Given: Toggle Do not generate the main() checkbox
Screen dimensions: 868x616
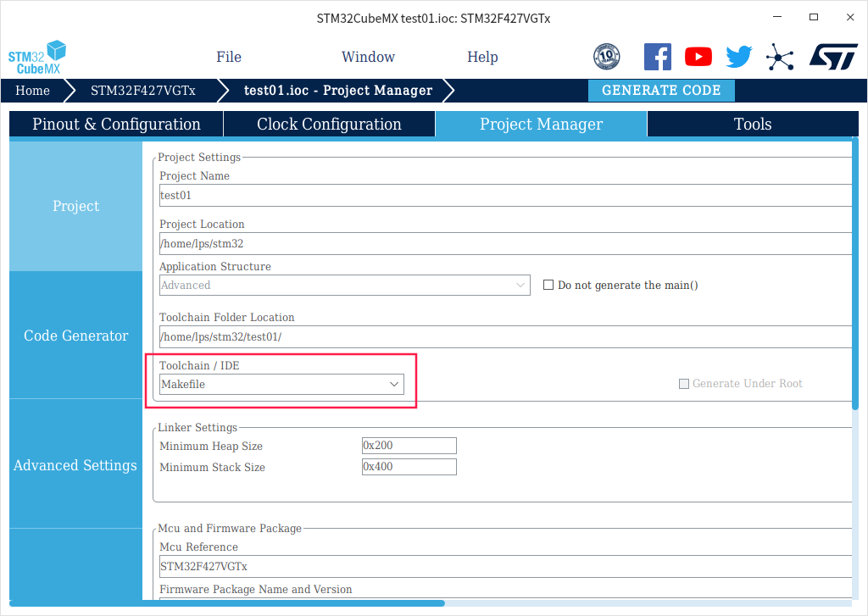Looking at the screenshot, I should [x=548, y=285].
